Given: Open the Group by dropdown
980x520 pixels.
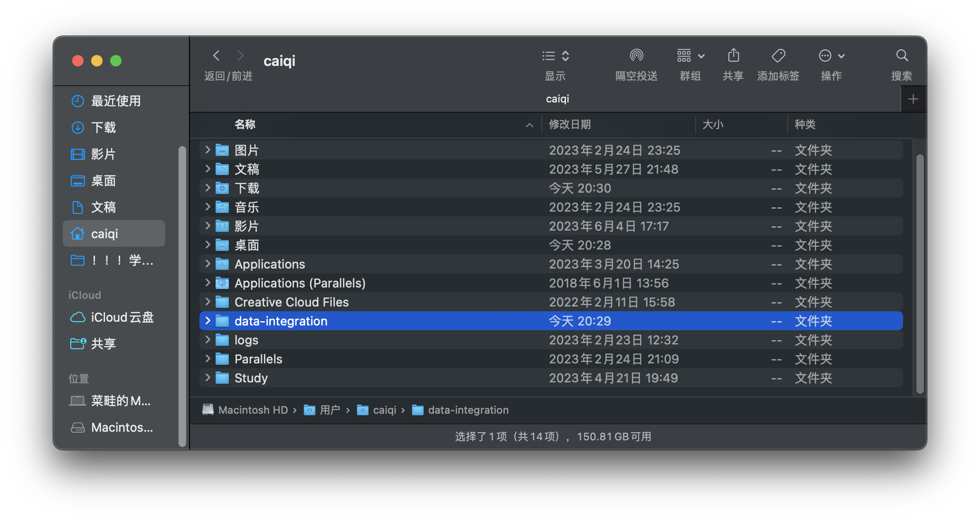Looking at the screenshot, I should [690, 56].
